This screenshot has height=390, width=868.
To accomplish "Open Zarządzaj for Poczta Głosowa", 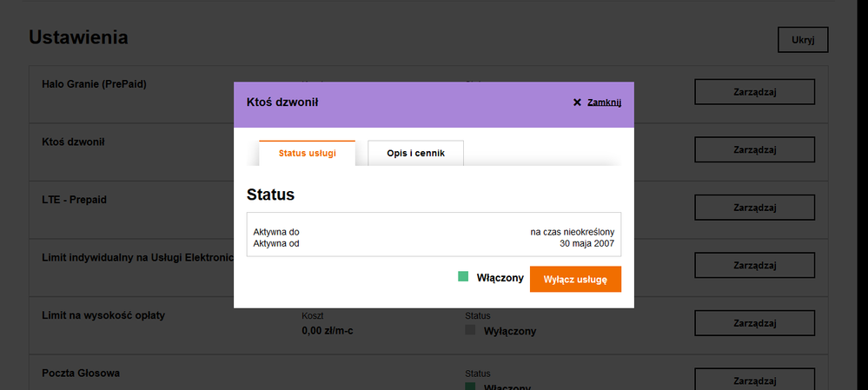I will click(x=754, y=380).
